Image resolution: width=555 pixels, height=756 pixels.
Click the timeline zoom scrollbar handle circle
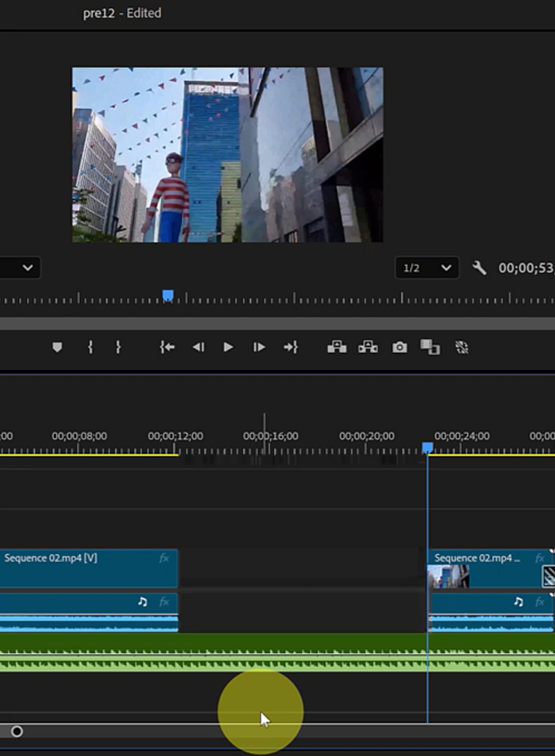pos(17,731)
